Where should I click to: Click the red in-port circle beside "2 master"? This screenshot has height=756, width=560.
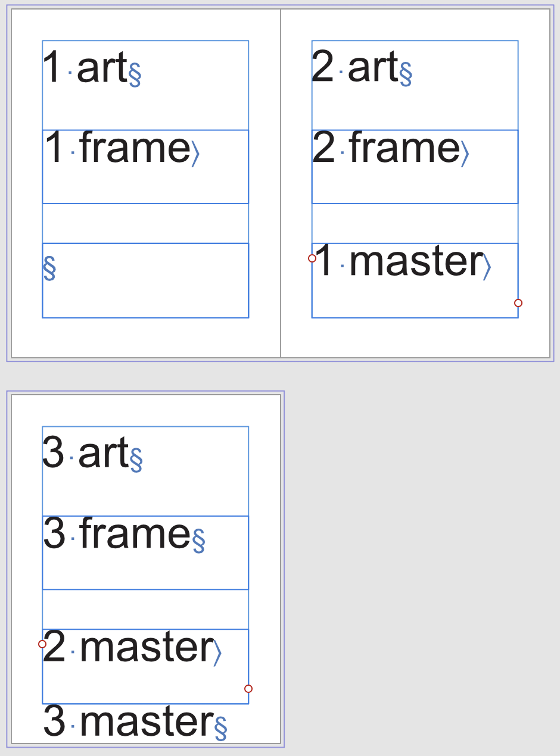point(42,644)
